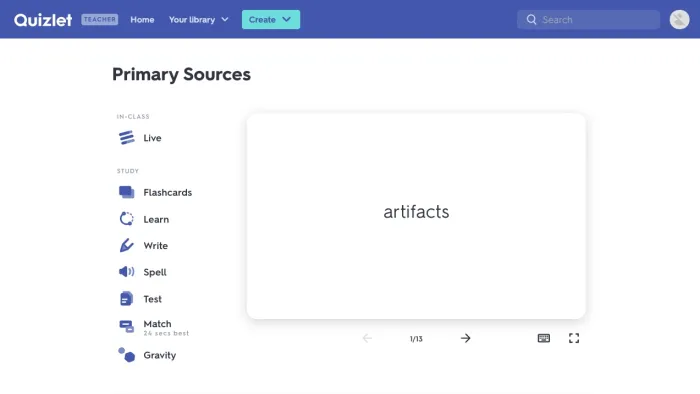This screenshot has height=394, width=700.
Task: Expand the Your library dropdown
Action: coord(199,20)
